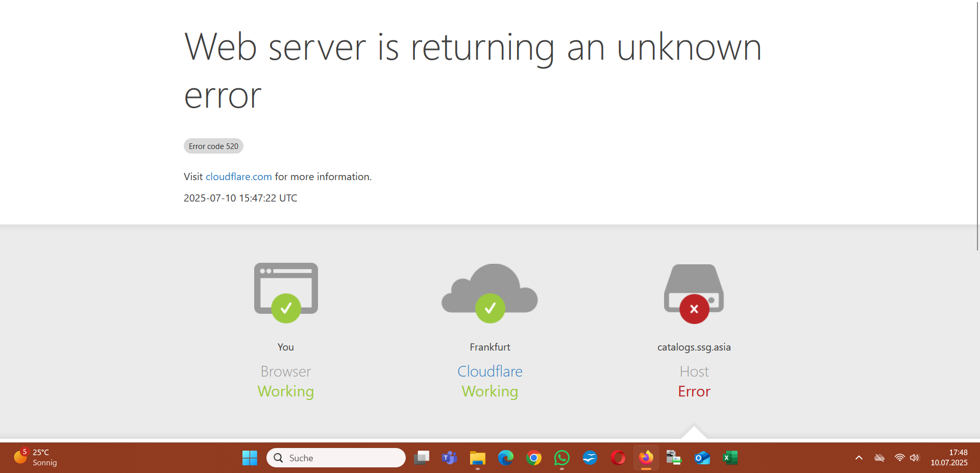This screenshot has width=980, height=473.
Task: Switch to Microsoft Edge in taskbar
Action: coord(505,458)
